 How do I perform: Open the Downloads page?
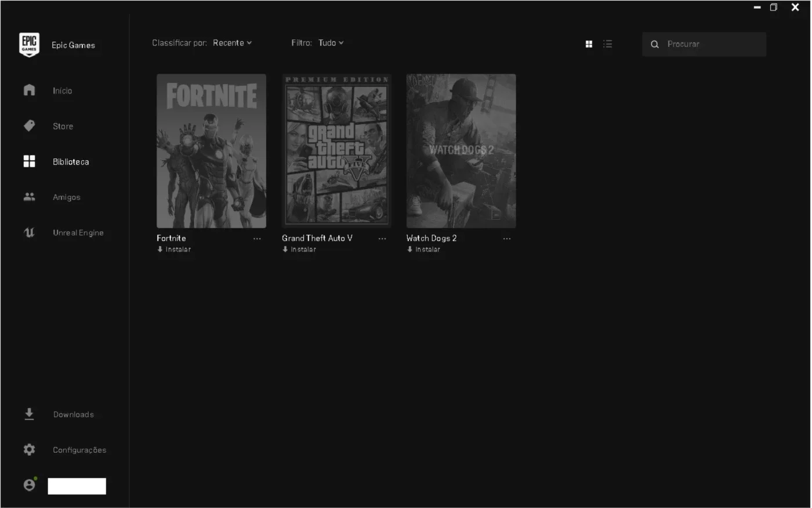pyautogui.click(x=74, y=415)
